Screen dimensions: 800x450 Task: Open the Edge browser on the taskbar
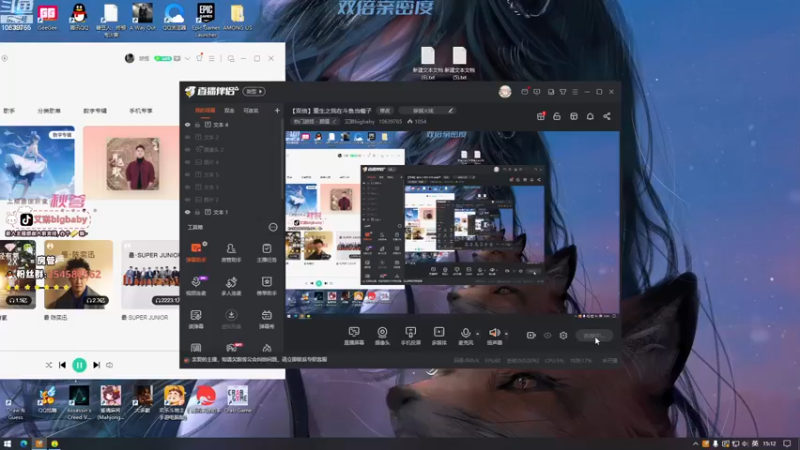tap(23, 444)
